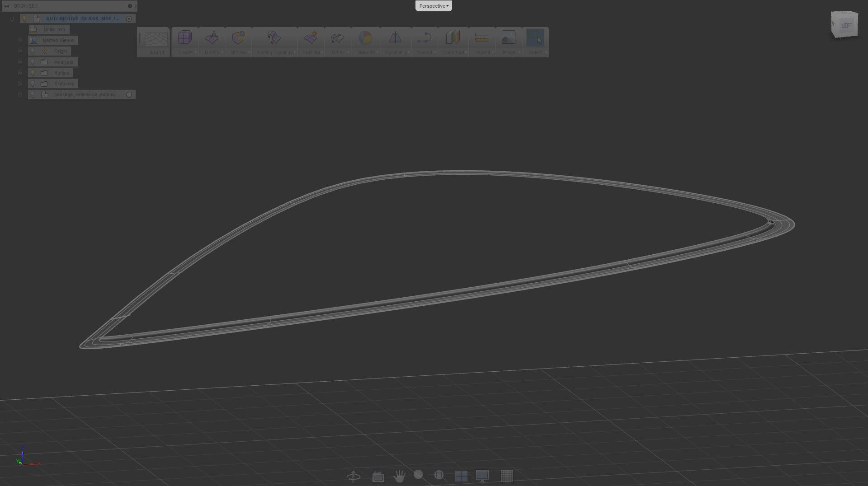Collapse the Browser panel with double arrows
Screen dimensions: 868x486
pos(6,6)
